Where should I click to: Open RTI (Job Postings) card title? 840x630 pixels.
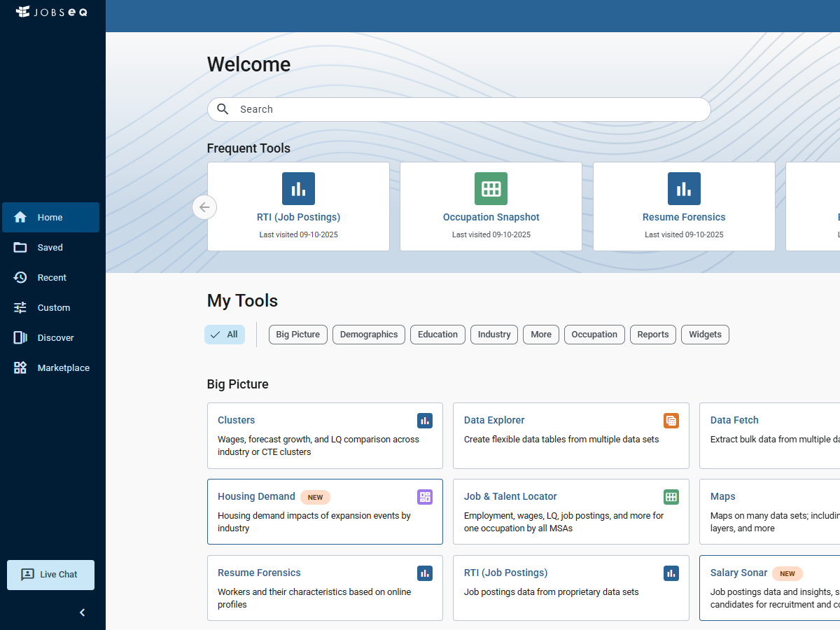pyautogui.click(x=505, y=573)
